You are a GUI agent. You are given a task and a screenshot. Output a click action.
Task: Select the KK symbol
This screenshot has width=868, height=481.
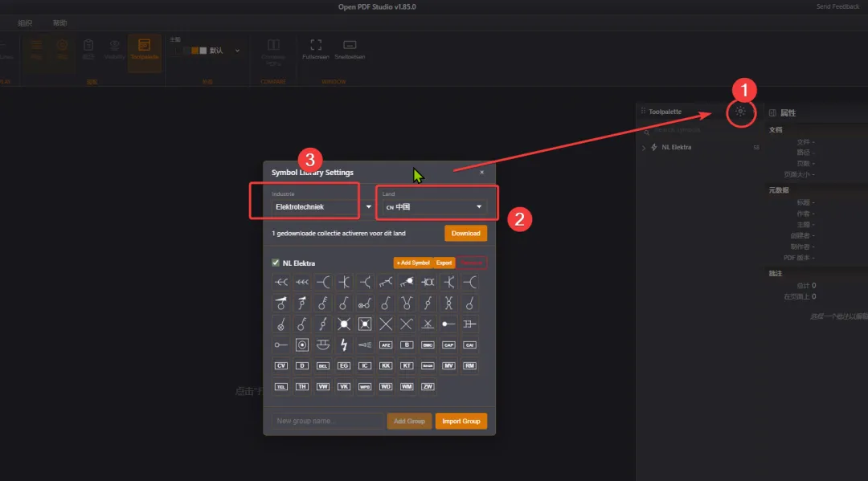[386, 365]
